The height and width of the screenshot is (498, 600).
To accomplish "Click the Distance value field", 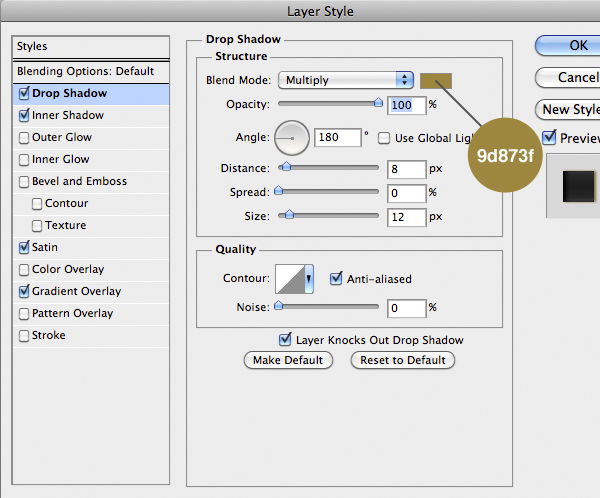I will [x=407, y=169].
